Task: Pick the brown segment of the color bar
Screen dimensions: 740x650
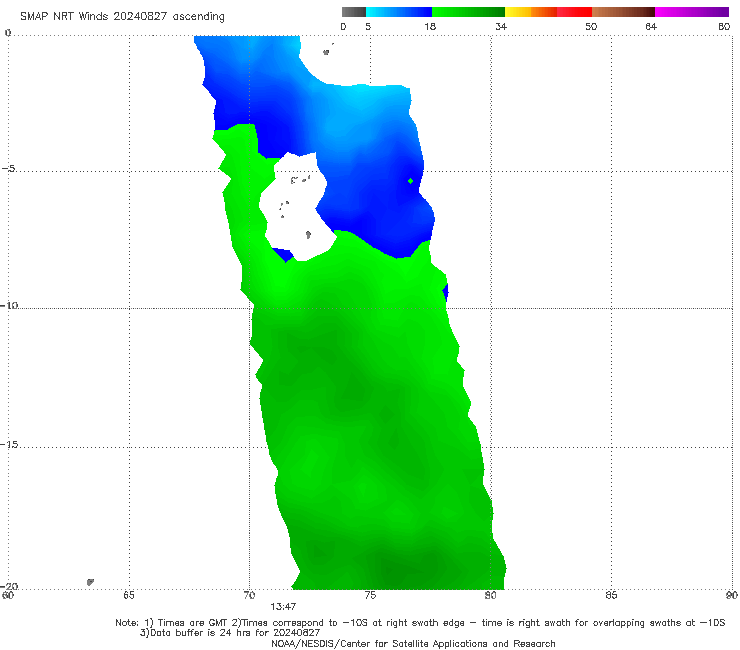Action: click(623, 12)
